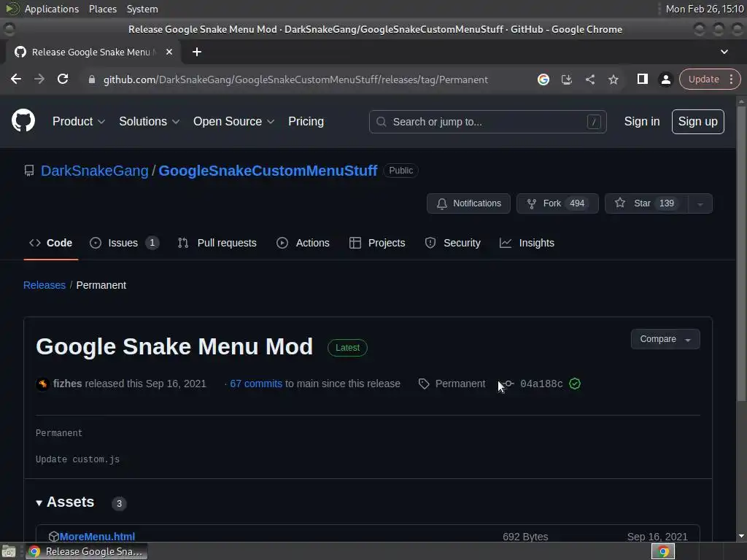This screenshot has width=747, height=560.
Task: Fork the repository
Action: pyautogui.click(x=557, y=203)
